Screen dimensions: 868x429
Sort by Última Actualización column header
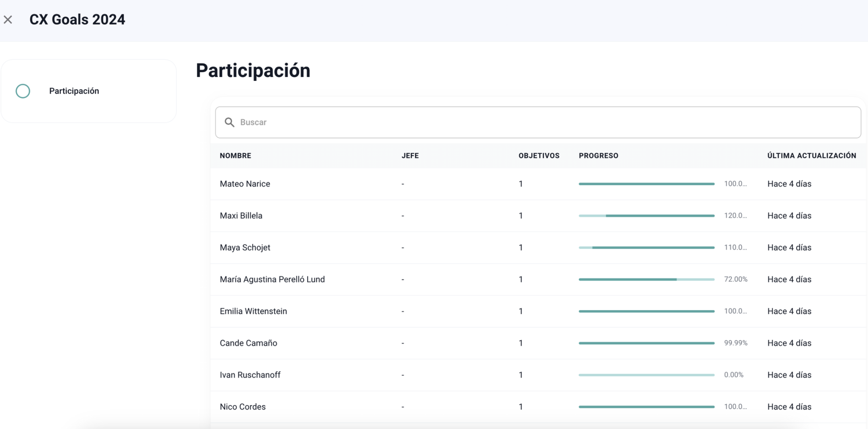[x=811, y=156]
